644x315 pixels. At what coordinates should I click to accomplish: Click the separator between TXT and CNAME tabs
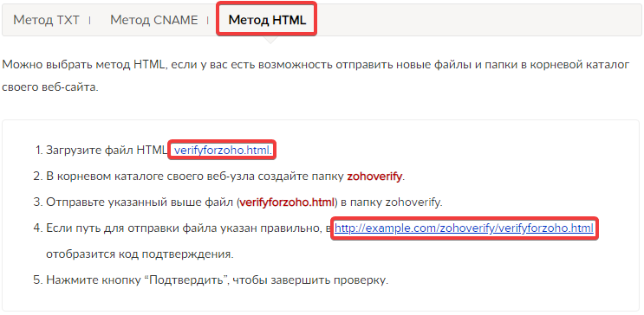[x=89, y=20]
